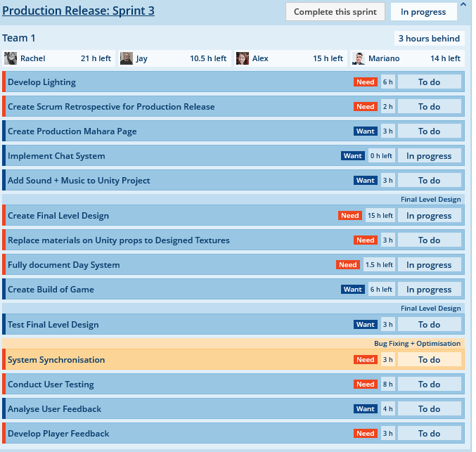Change System Synchronisation status To do
Image resolution: width=476 pixels, height=452 pixels.
click(x=430, y=360)
